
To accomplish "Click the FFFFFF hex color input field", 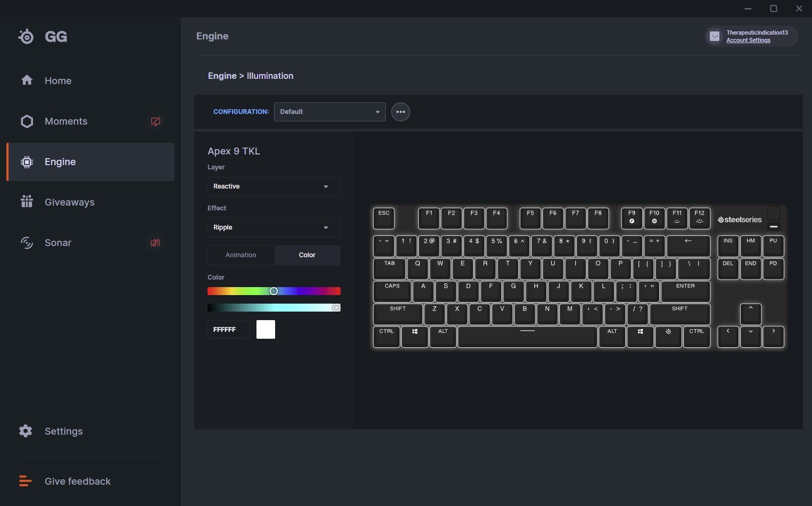I will click(228, 330).
